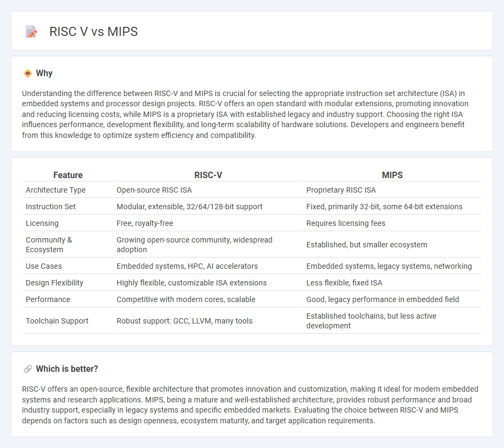Click 'Robust support: GCC, LLVM, many tools' cell
Image resolution: width=504 pixels, height=448 pixels.
(x=184, y=321)
